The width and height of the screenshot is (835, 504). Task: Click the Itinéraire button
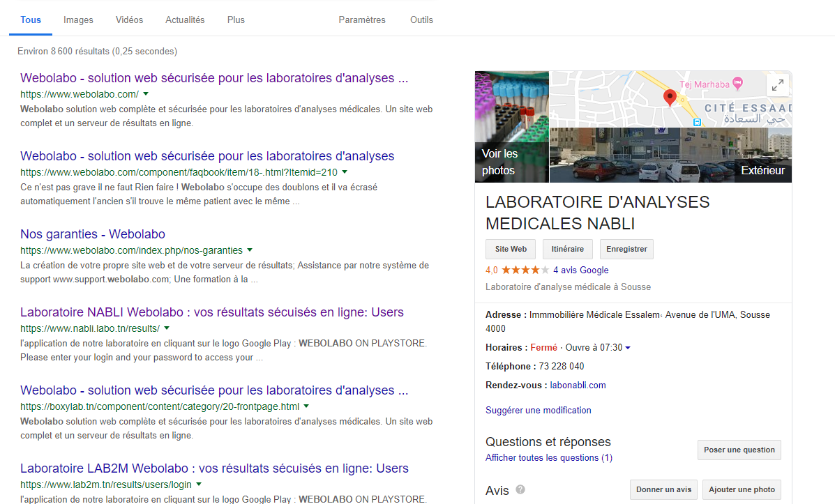[568, 249]
